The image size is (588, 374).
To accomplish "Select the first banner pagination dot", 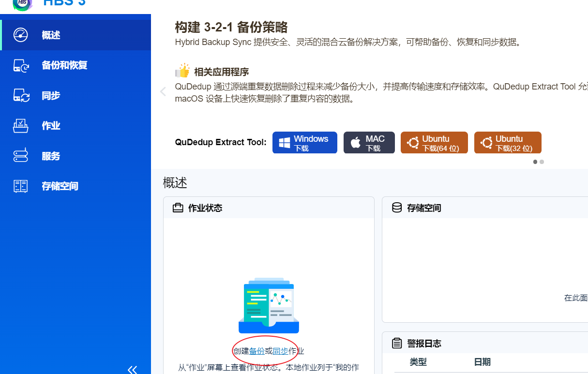I will pyautogui.click(x=535, y=162).
